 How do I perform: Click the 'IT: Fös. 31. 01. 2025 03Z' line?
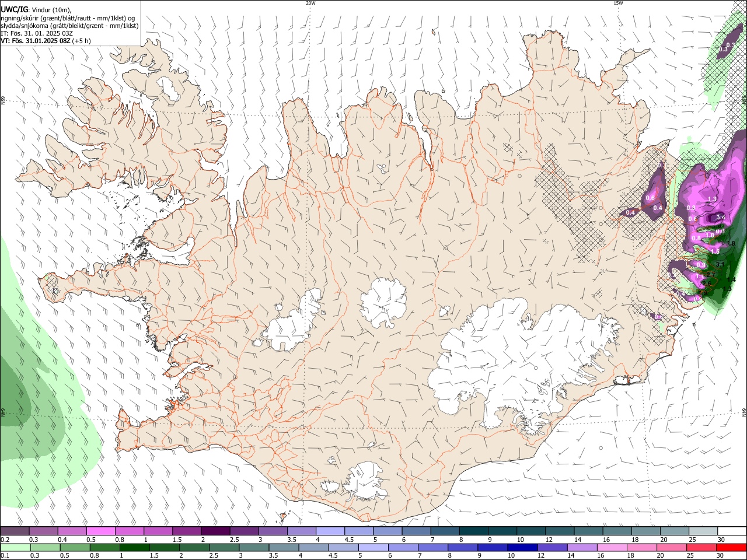point(37,33)
